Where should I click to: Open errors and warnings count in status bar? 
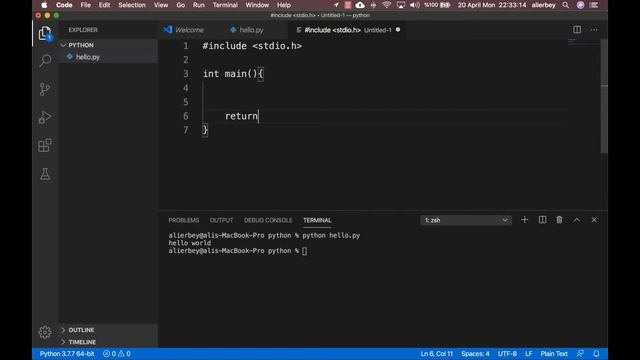pos(117,353)
